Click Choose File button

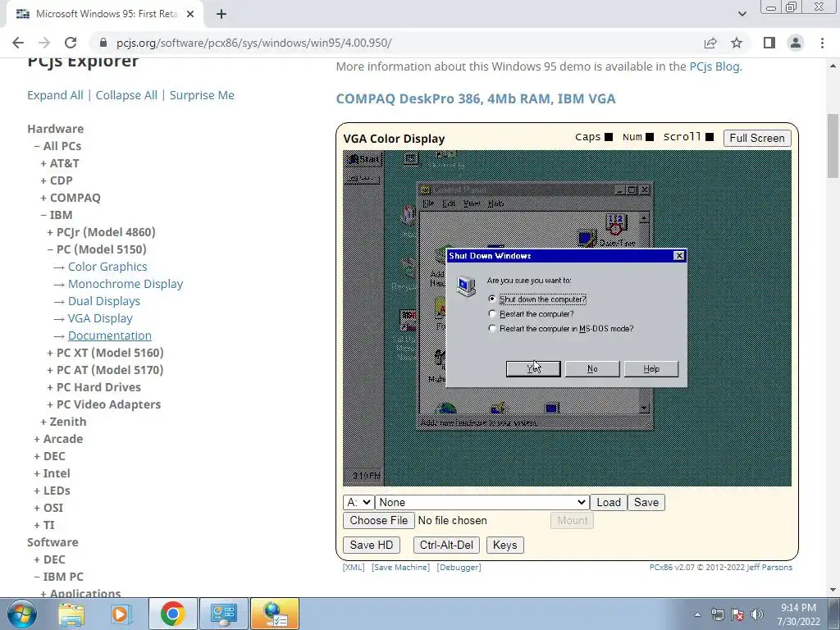point(379,520)
